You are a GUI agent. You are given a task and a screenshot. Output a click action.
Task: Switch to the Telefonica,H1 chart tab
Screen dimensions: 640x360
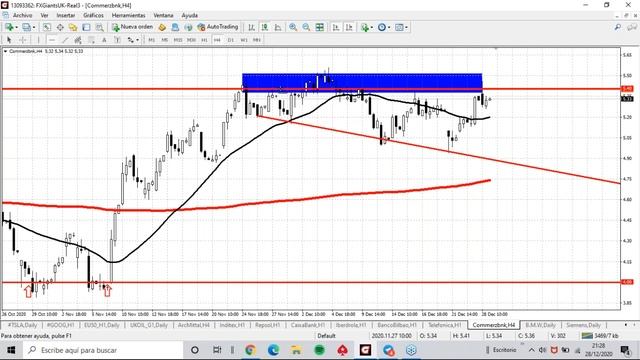pyautogui.click(x=444, y=325)
